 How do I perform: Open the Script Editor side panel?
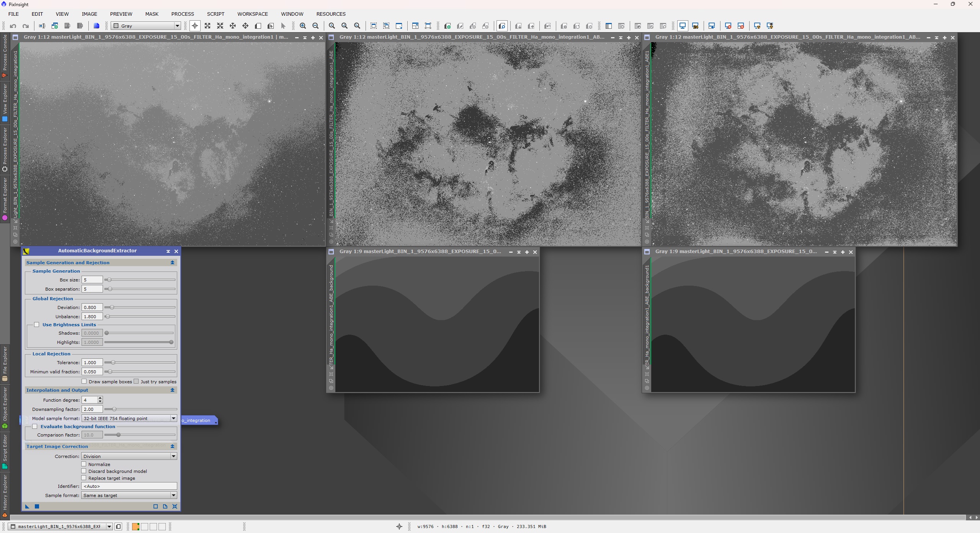click(x=5, y=451)
